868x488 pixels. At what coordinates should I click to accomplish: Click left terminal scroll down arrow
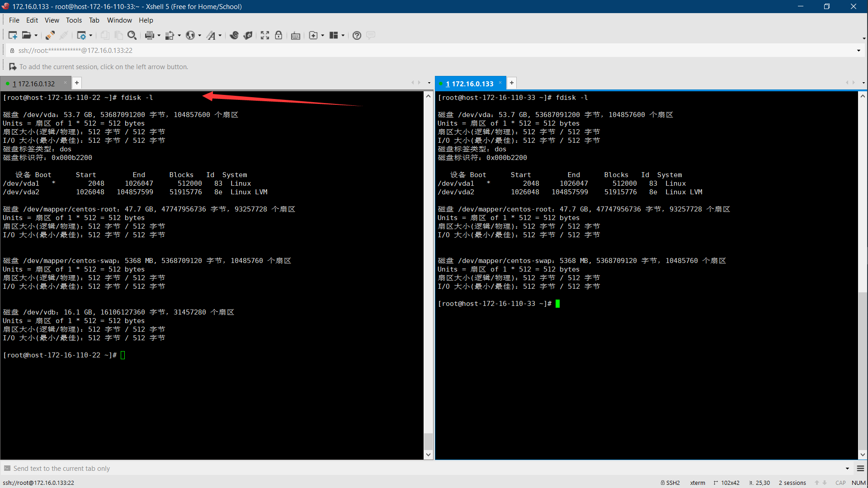click(x=429, y=455)
